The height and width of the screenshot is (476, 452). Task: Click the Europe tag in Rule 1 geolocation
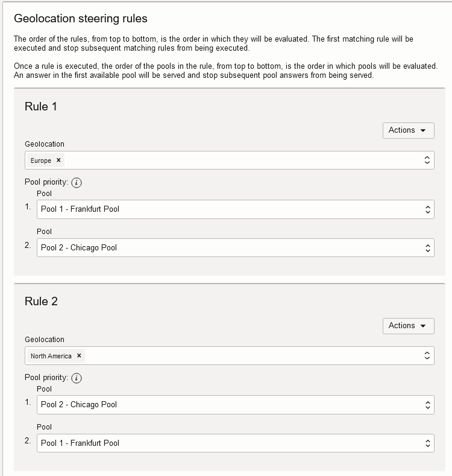click(x=41, y=160)
